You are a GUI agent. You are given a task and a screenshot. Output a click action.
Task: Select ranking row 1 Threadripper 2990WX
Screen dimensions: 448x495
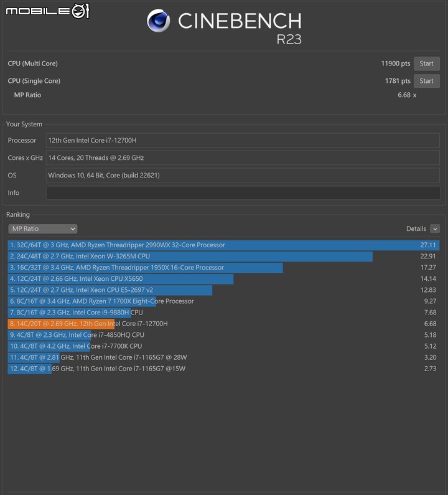coord(223,245)
